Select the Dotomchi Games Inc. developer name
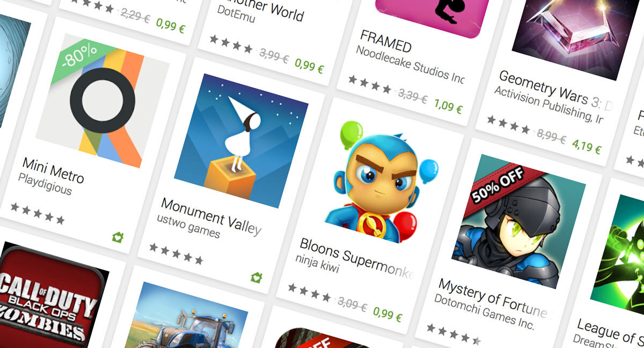Viewport: 644px width, 348px height. (484, 311)
